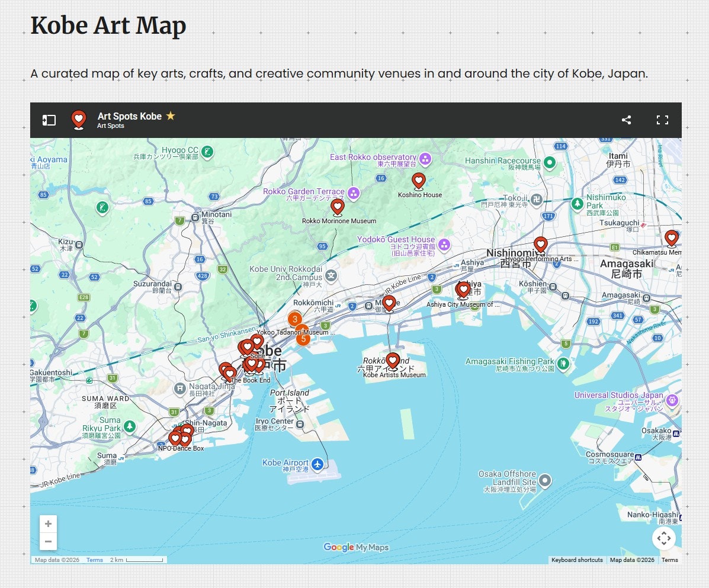Image resolution: width=709 pixels, height=588 pixels.
Task: Select the Chikamatsu Memorial pin
Action: click(672, 238)
